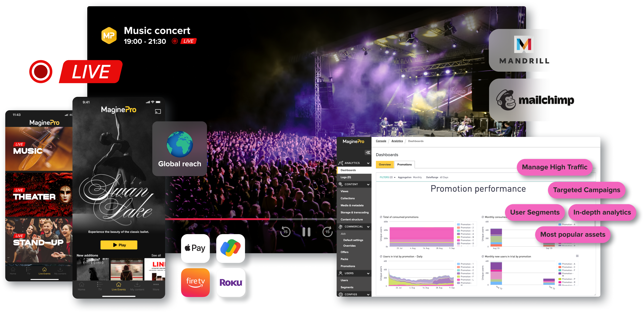Toggle Promotion - B in Total consumed promotions legend

point(465,237)
